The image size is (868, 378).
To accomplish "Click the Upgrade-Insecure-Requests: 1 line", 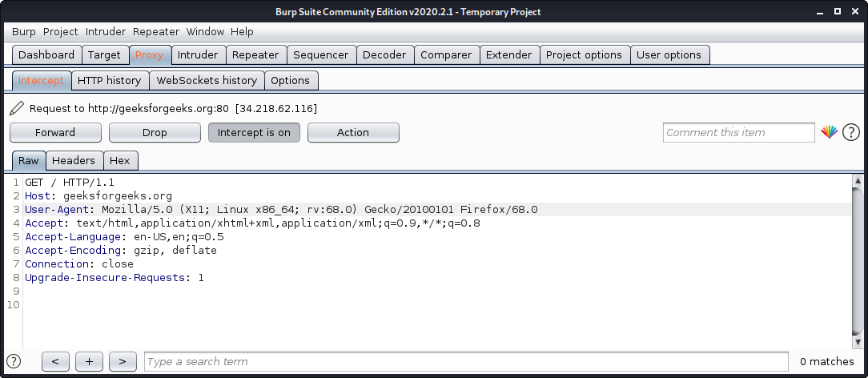I will (x=114, y=277).
